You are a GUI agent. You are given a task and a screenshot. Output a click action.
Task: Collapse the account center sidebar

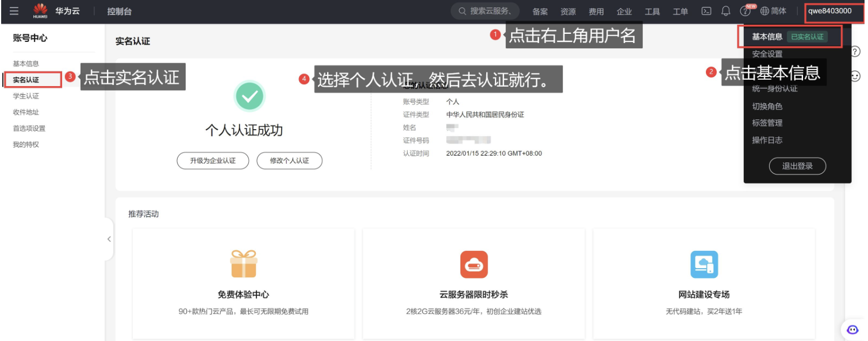click(109, 239)
